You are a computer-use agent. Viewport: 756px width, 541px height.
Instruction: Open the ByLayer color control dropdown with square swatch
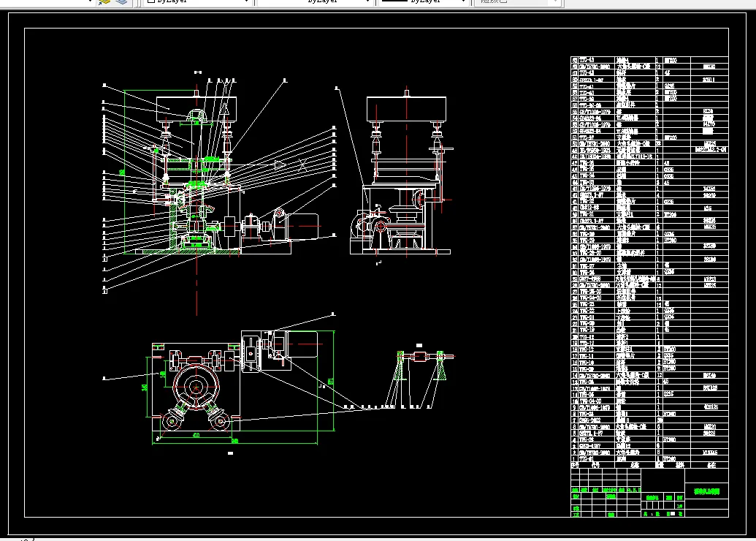coord(198,2)
